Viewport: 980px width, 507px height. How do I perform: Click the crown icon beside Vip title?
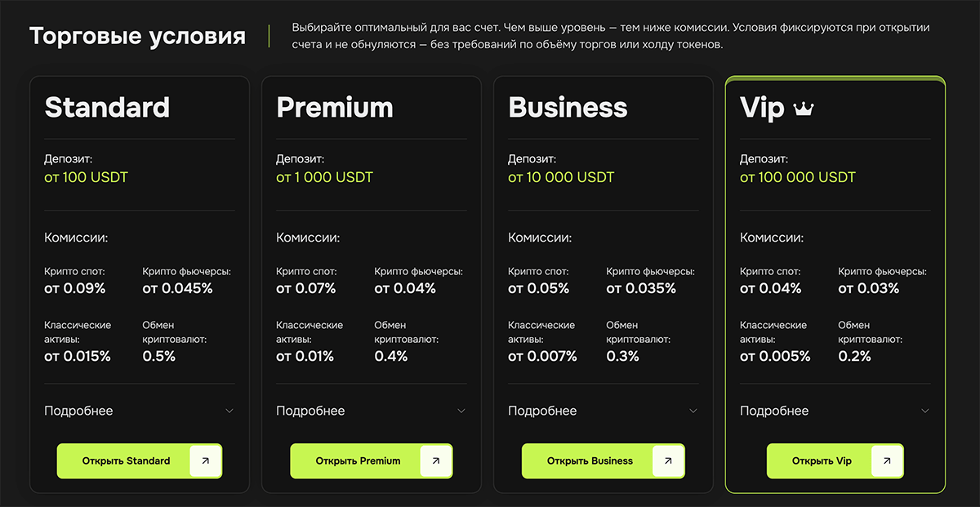tap(804, 109)
